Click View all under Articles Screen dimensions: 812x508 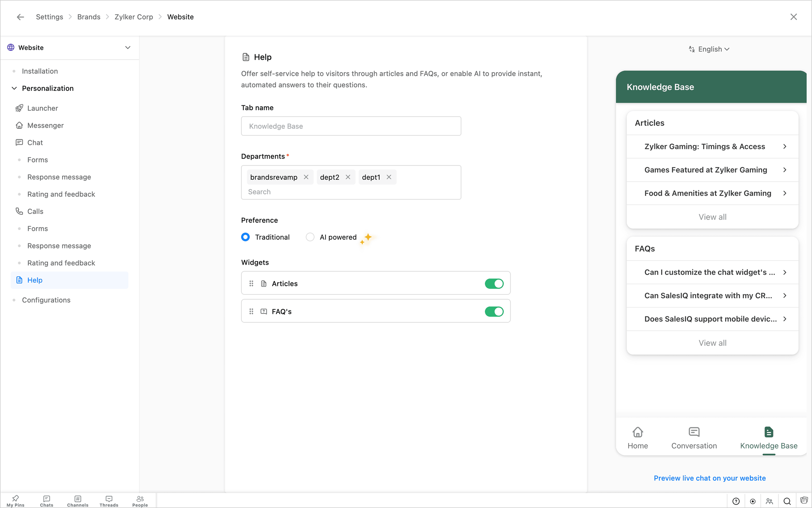712,217
